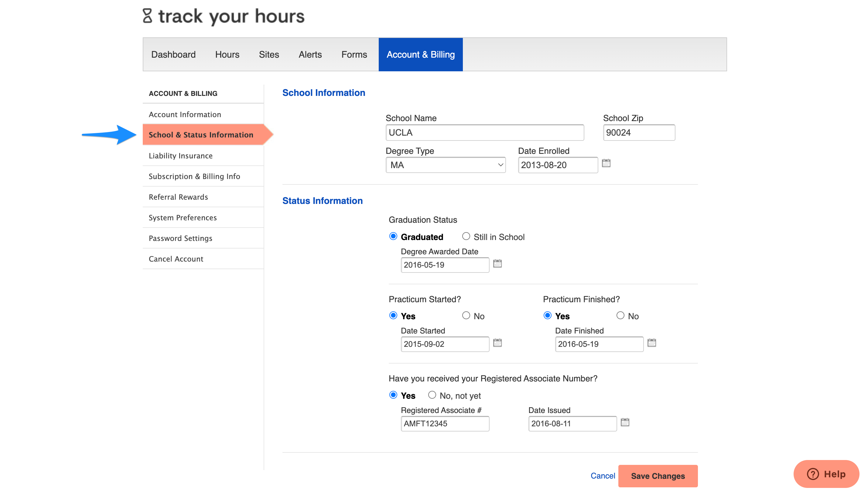The width and height of the screenshot is (868, 494).
Task: Open Subscription & Billing Info
Action: tap(203, 176)
